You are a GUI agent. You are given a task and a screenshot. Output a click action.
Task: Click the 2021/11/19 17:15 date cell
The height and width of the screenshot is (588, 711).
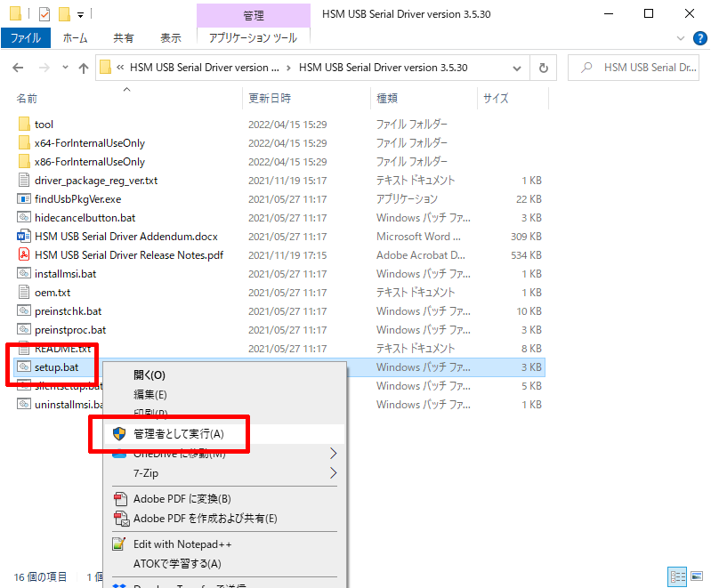[287, 254]
